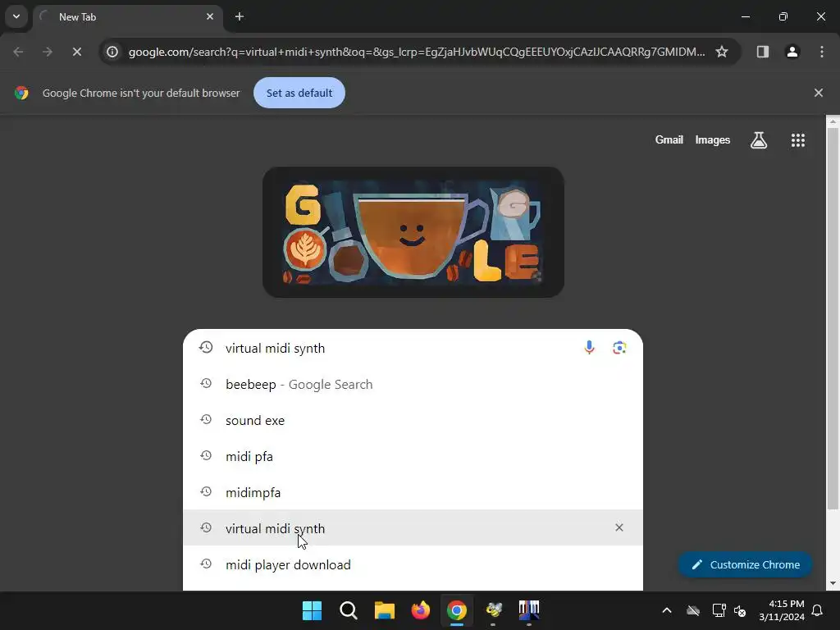Remove virtual midi synth suggestion with X

click(619, 527)
